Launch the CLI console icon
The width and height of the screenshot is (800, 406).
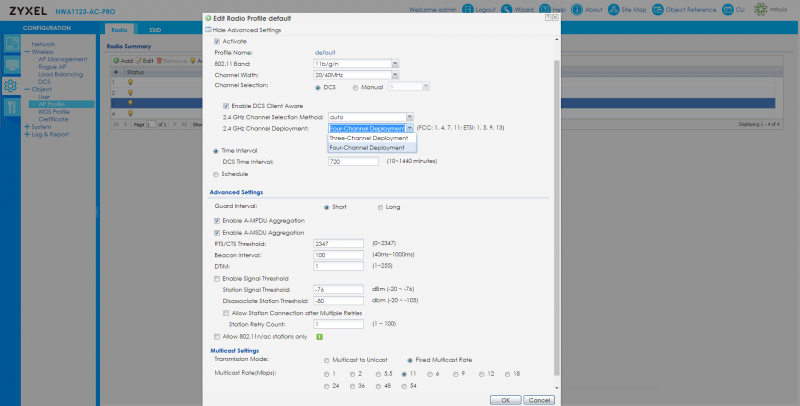pos(728,10)
